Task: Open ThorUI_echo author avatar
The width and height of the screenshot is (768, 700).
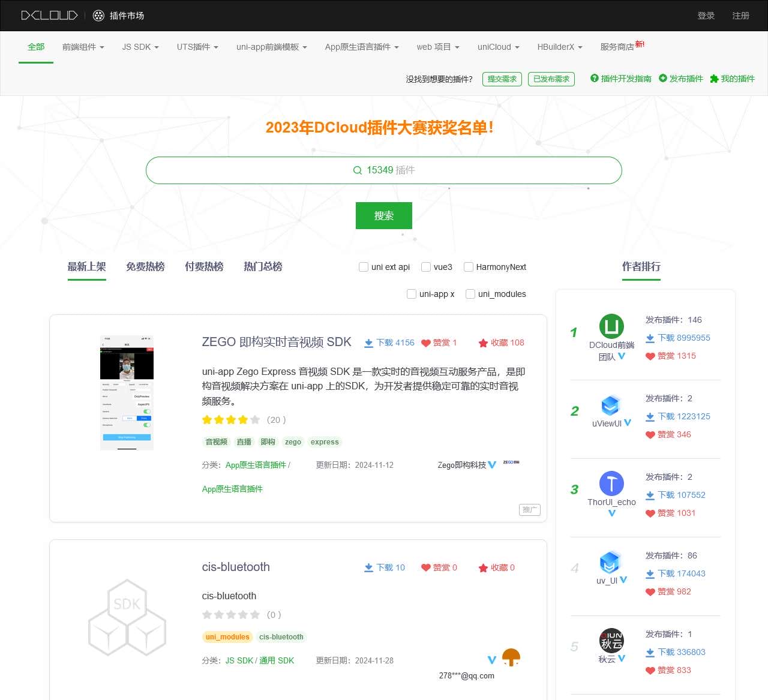Action: (x=611, y=483)
